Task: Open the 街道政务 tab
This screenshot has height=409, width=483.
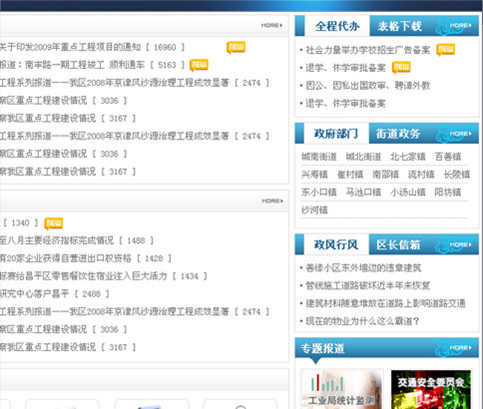Action: pyautogui.click(x=398, y=134)
